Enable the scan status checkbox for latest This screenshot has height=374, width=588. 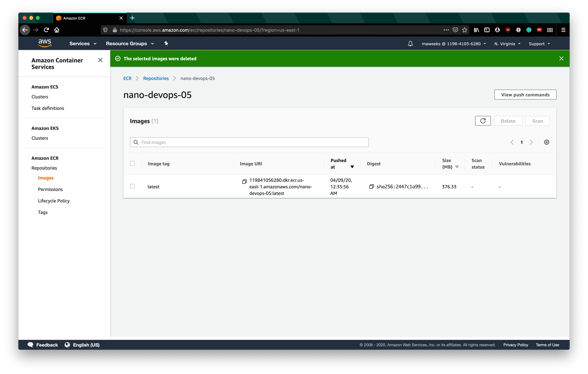click(x=132, y=186)
